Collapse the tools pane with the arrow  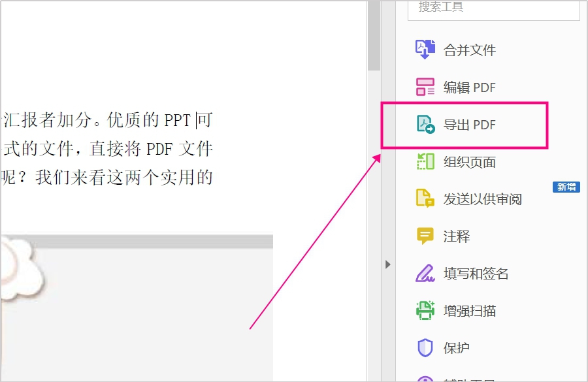pos(387,264)
